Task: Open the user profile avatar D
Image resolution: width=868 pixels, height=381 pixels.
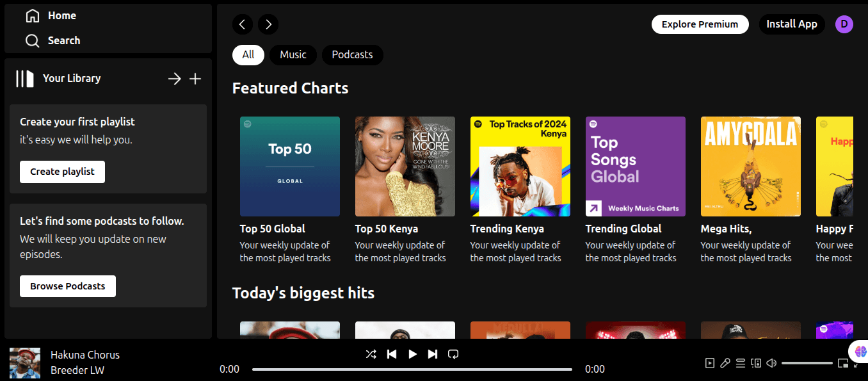Action: [x=844, y=24]
